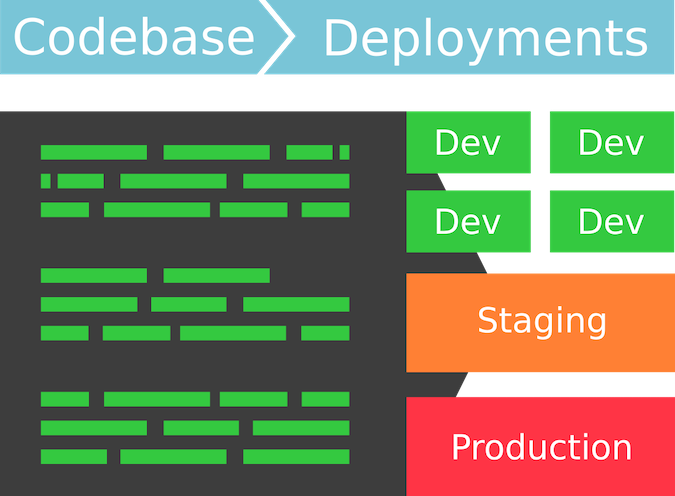Switch to the Deployments header section

485,38
